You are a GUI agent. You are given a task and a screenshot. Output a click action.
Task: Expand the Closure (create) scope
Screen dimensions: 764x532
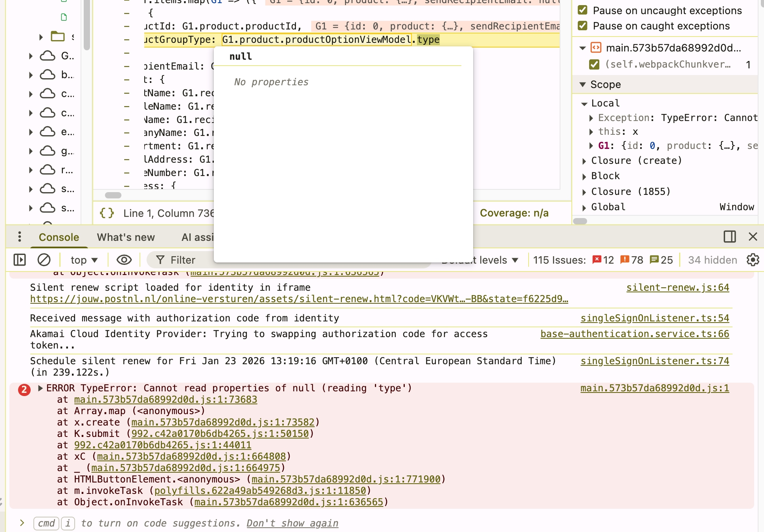(584, 161)
